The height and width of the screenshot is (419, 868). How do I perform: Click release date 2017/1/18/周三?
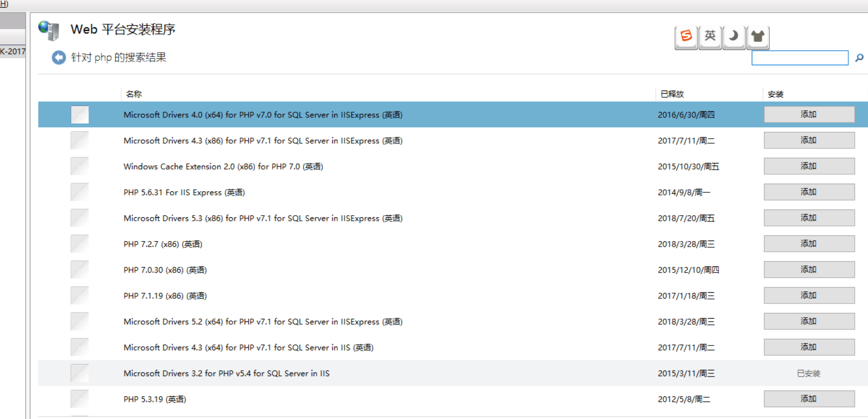686,296
